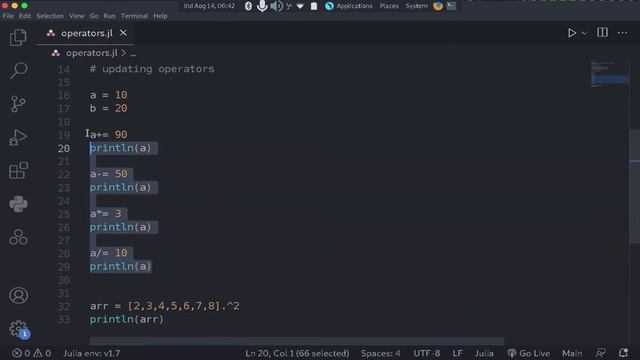640x360 pixels.
Task: Launch Firefox from the top panel
Action: (438, 6)
